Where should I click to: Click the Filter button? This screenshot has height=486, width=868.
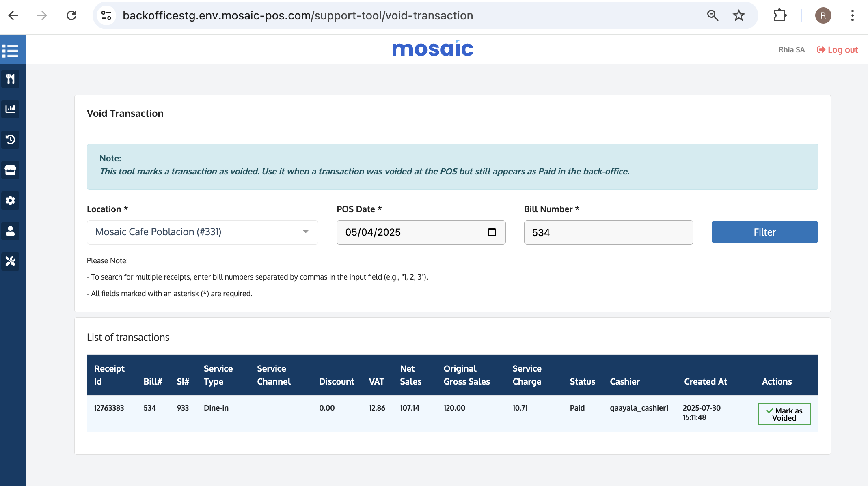764,232
